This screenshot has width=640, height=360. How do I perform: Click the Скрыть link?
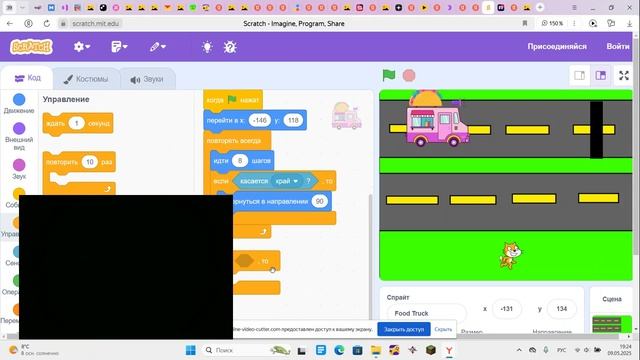point(443,329)
